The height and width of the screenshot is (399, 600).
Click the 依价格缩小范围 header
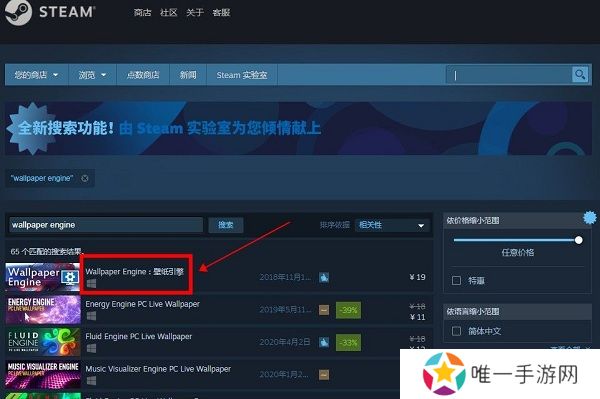[473, 220]
